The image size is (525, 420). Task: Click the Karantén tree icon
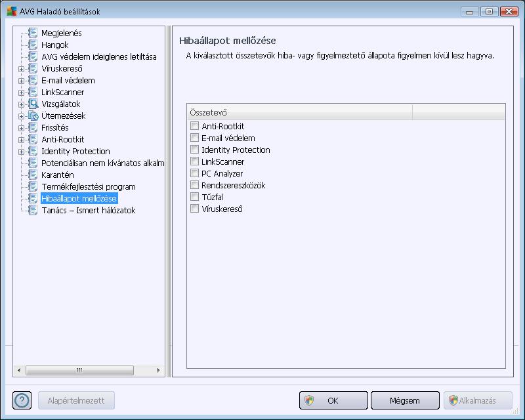(x=33, y=175)
